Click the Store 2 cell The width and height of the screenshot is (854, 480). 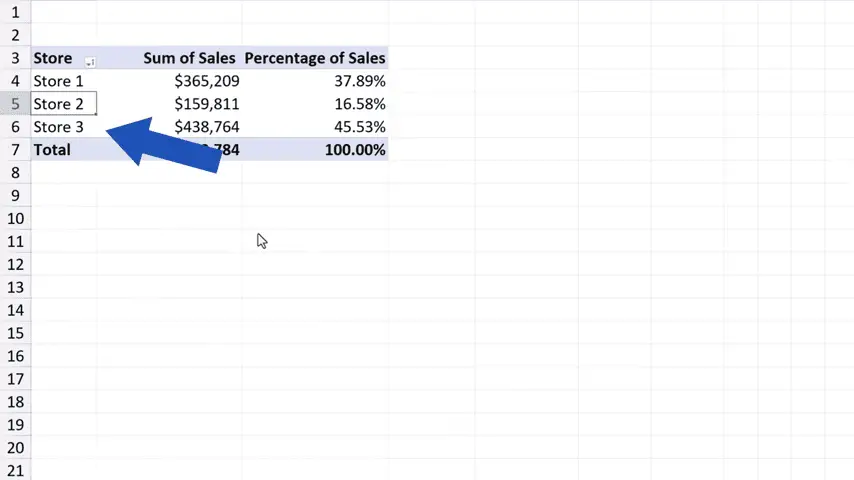point(59,104)
